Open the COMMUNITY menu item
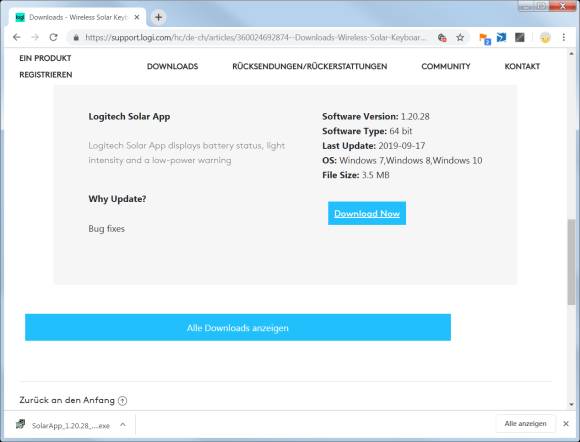Image resolution: width=580 pixels, height=442 pixels. [x=446, y=66]
